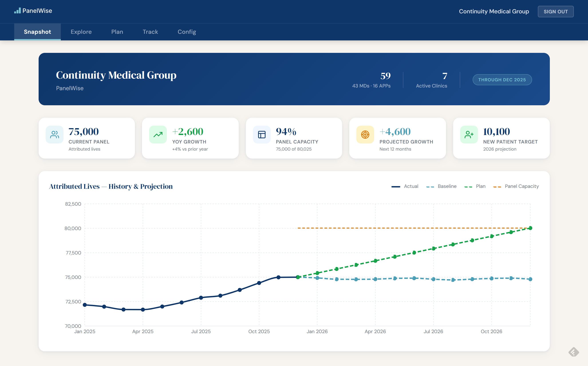The height and width of the screenshot is (366, 588).
Task: Open the Config tab
Action: pos(187,32)
